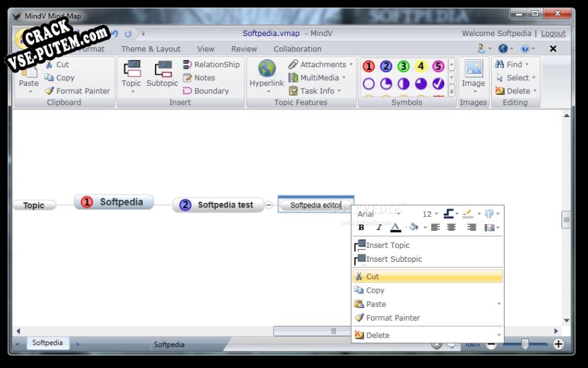The image size is (588, 368).
Task: Toggle italic in the floating mini toolbar
Action: click(379, 228)
